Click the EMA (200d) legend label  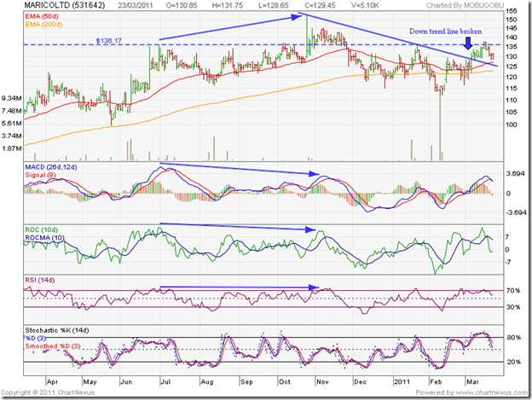(43, 25)
